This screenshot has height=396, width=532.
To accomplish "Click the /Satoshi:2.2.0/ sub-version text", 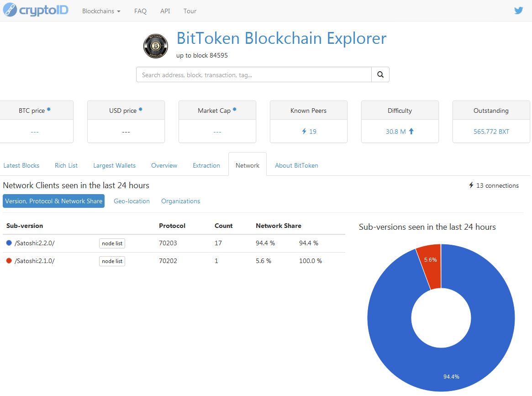I will (x=35, y=243).
